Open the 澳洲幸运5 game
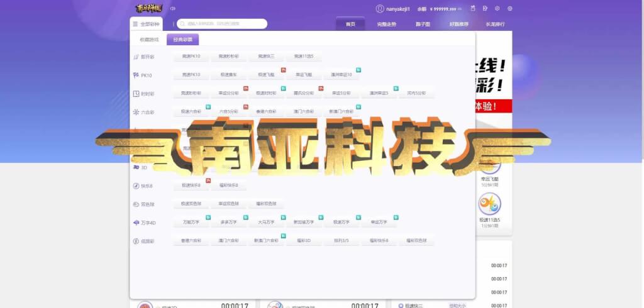 click(379, 93)
